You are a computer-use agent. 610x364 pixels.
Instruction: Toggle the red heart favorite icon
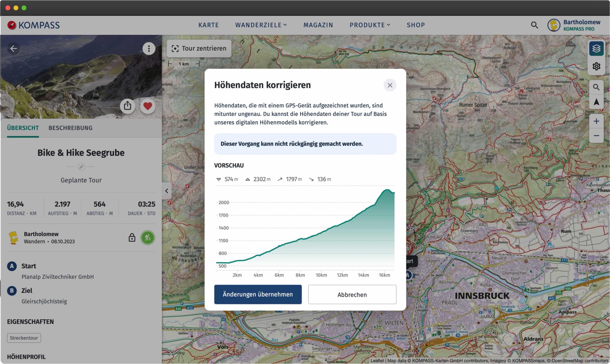[148, 106]
